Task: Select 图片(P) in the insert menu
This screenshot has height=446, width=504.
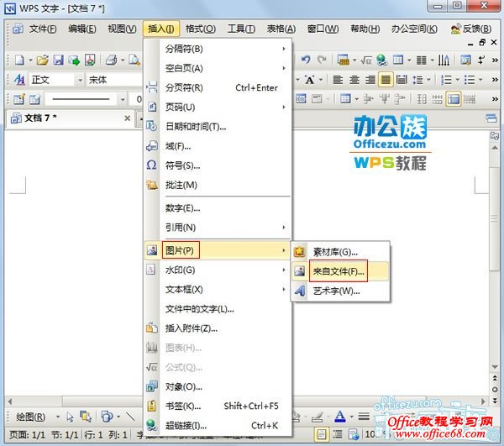Action: click(218, 250)
